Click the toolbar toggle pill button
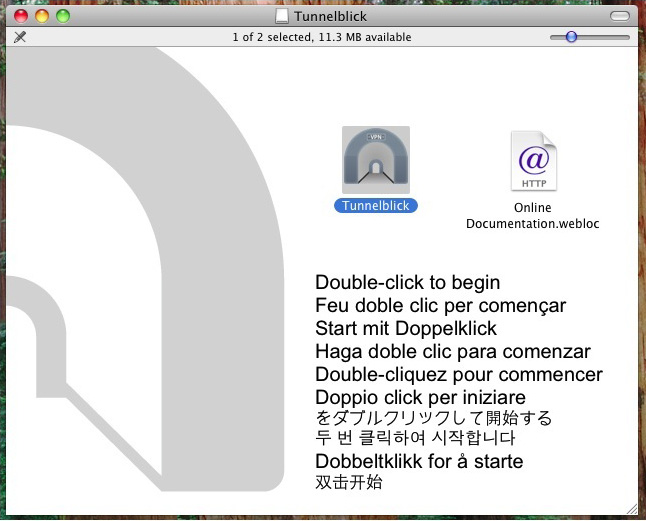 [620, 16]
